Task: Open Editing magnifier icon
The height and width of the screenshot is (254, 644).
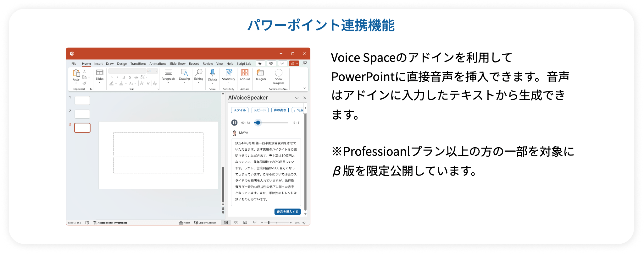Action: click(199, 73)
